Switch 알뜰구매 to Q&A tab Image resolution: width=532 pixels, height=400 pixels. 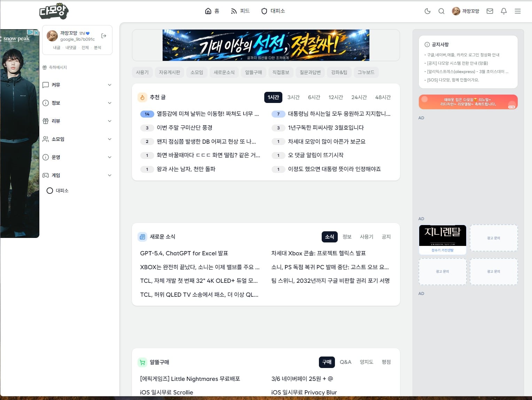pos(345,362)
